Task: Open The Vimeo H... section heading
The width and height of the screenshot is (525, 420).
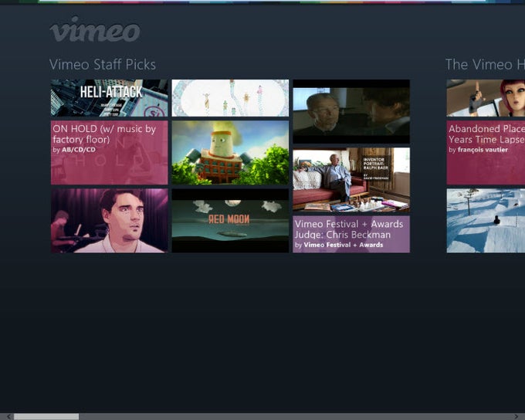Action: [485, 65]
